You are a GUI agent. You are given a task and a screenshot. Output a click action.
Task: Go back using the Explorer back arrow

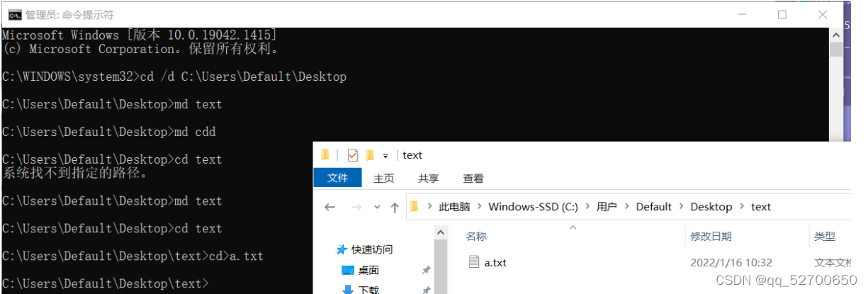click(329, 208)
